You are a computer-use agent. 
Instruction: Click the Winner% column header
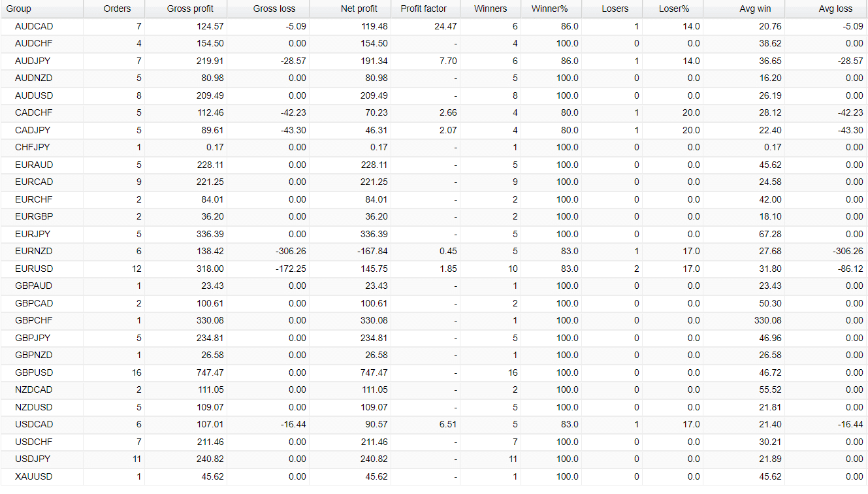click(x=551, y=9)
